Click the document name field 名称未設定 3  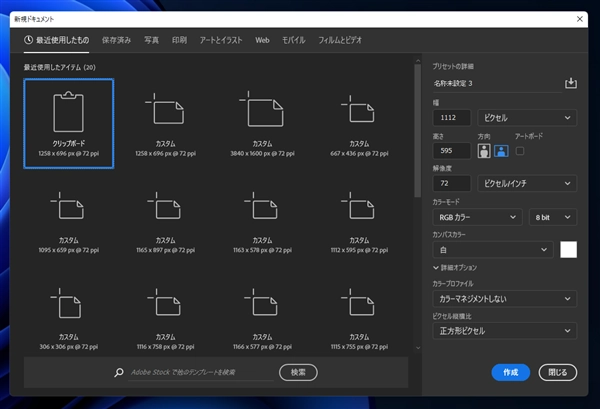point(497,83)
